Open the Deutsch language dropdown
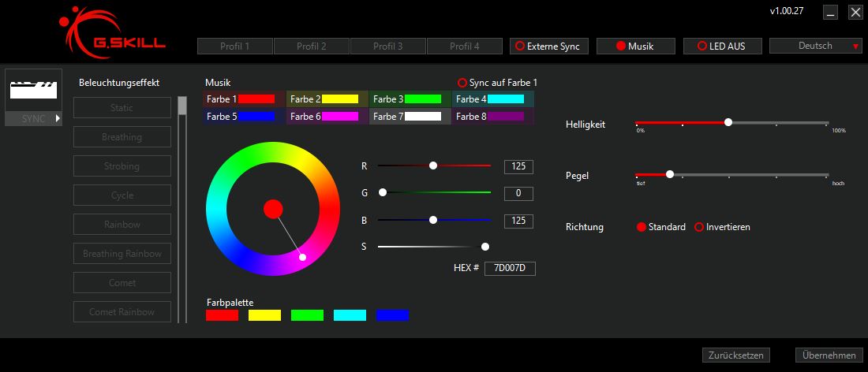Image resolution: width=868 pixels, height=372 pixels. pos(815,46)
